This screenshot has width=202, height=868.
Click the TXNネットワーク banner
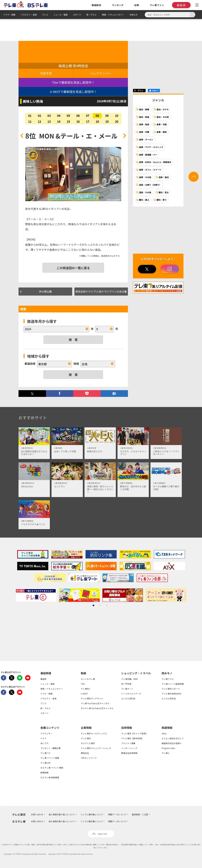pyautogui.click(x=169, y=554)
